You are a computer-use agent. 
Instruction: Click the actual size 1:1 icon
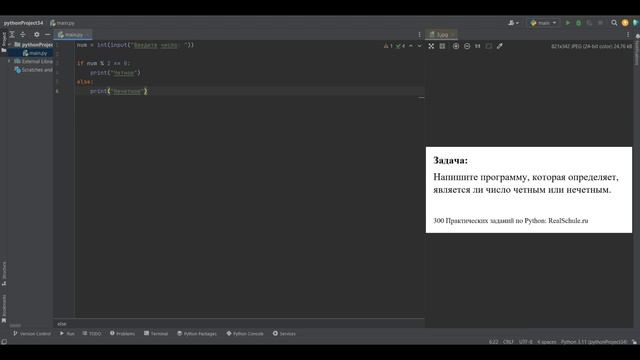pos(478,46)
